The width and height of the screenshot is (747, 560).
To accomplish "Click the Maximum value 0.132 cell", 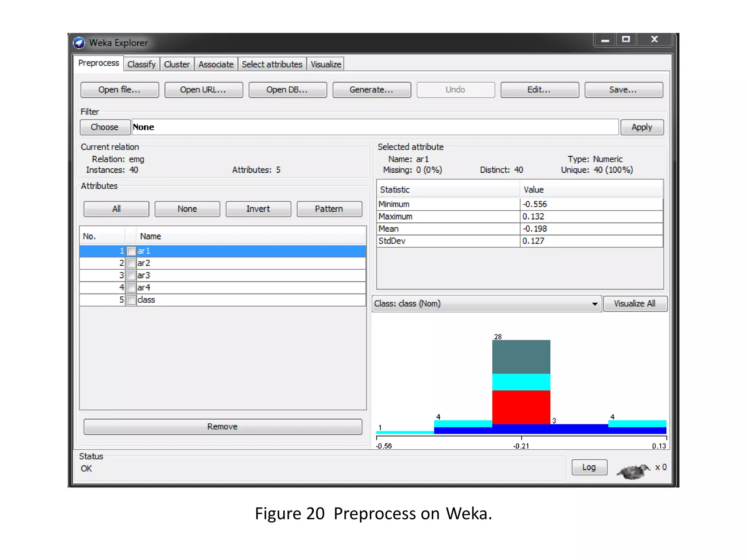I will point(591,217).
